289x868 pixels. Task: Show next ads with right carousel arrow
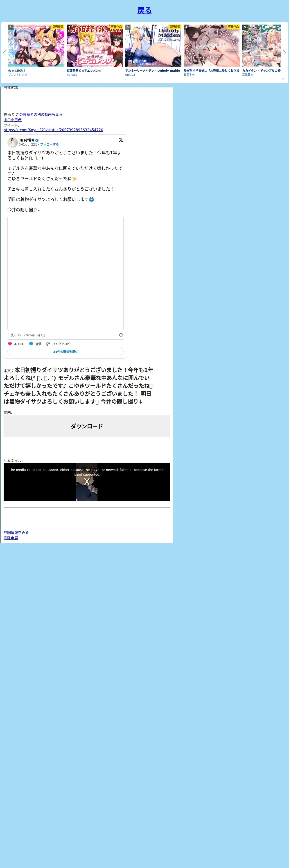tap(285, 53)
